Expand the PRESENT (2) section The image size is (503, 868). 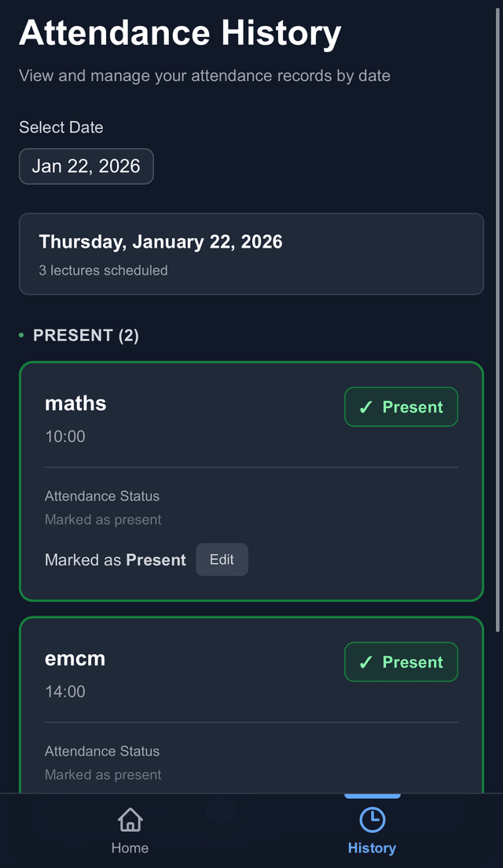pyautogui.click(x=86, y=335)
